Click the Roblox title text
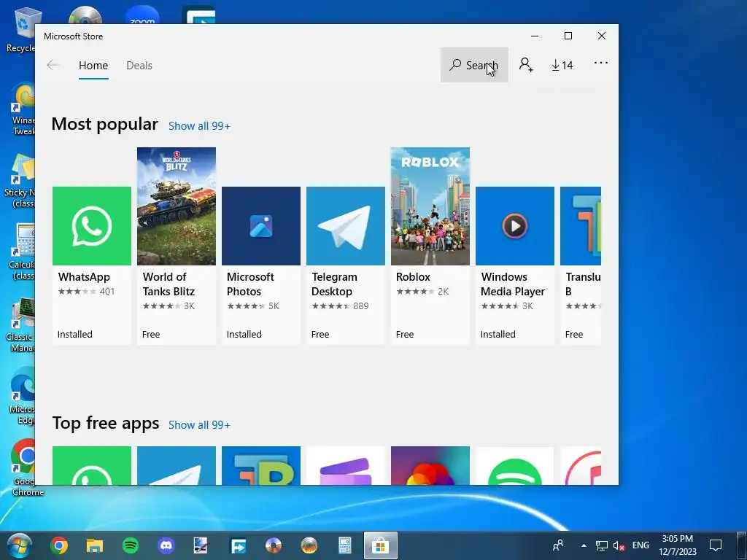Viewport: 747px width, 560px height. 413,276
